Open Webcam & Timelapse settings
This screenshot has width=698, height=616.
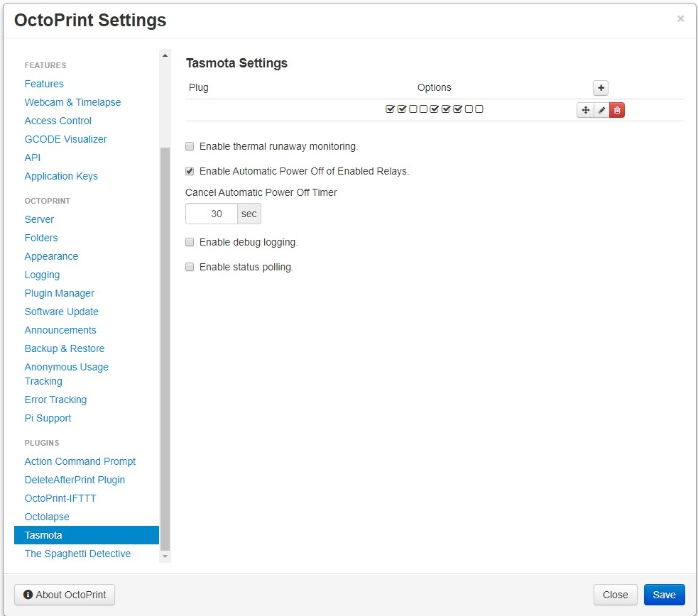[72, 102]
